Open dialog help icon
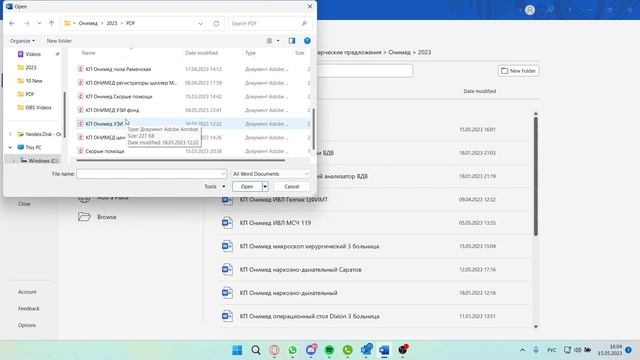Screen dimensions: 640x360 pos(307,41)
